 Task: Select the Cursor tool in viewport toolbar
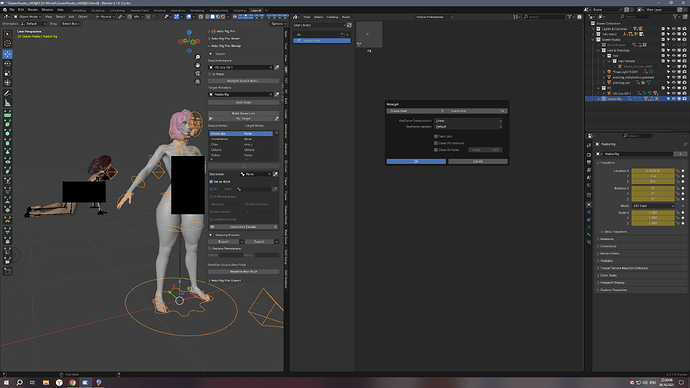7,44
